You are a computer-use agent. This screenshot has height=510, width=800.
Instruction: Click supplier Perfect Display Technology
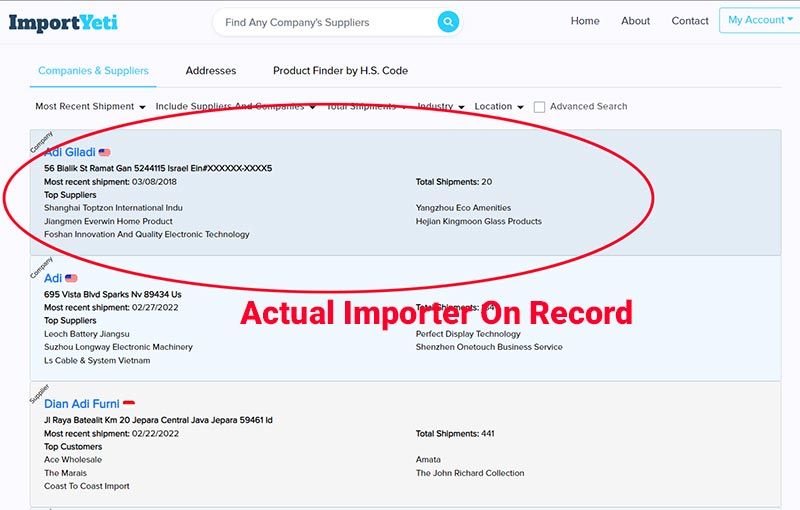coord(468,334)
